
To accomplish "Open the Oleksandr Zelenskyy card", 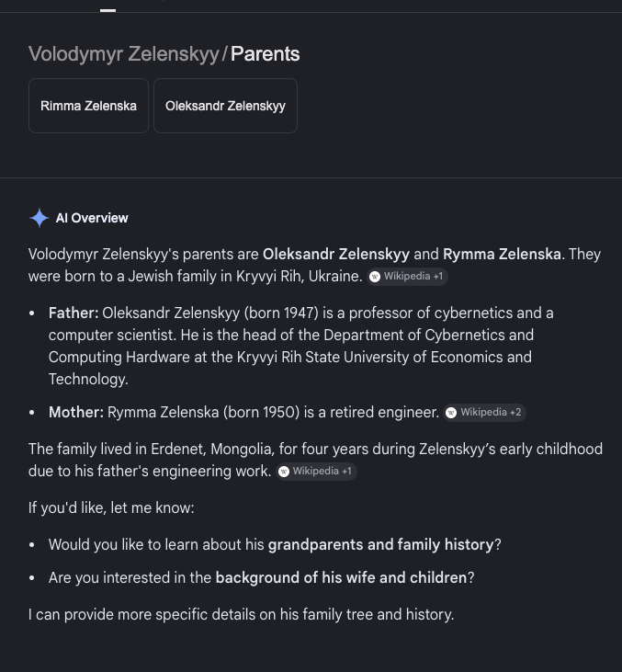I will point(225,106).
